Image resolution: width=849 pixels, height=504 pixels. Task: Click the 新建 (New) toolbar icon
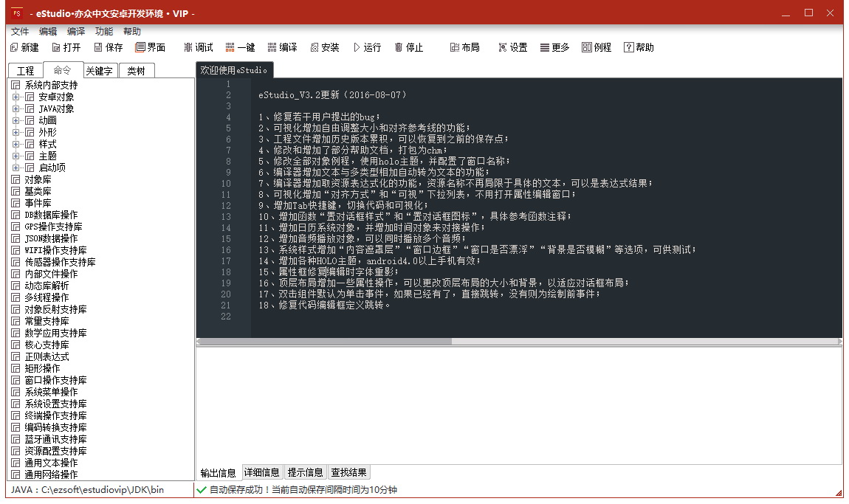14,48
